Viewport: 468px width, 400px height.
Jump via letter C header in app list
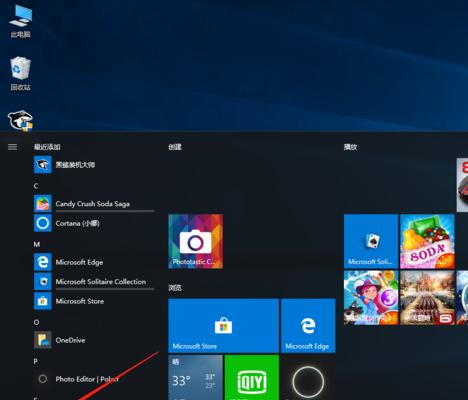pyautogui.click(x=36, y=186)
